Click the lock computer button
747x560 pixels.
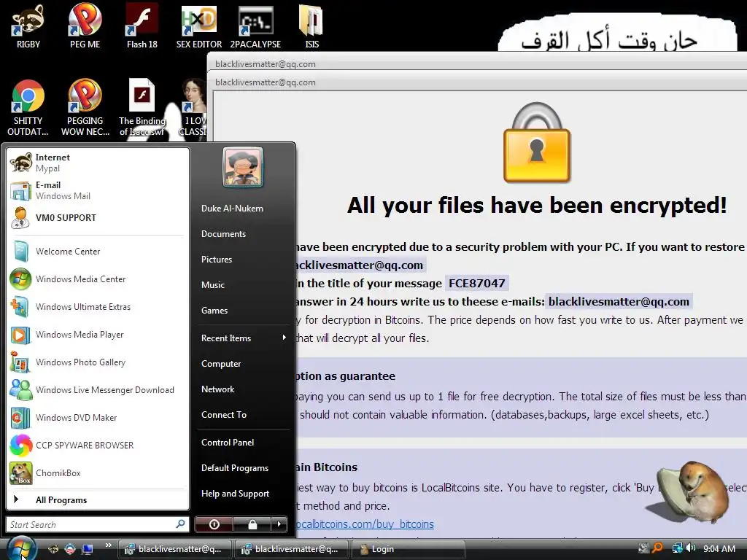coord(252,524)
